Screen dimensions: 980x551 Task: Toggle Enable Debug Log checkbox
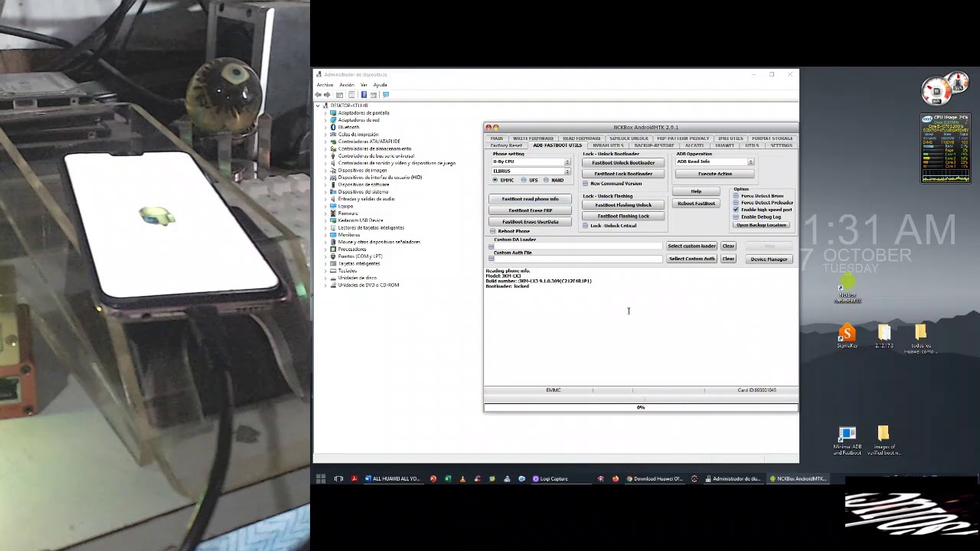(737, 217)
